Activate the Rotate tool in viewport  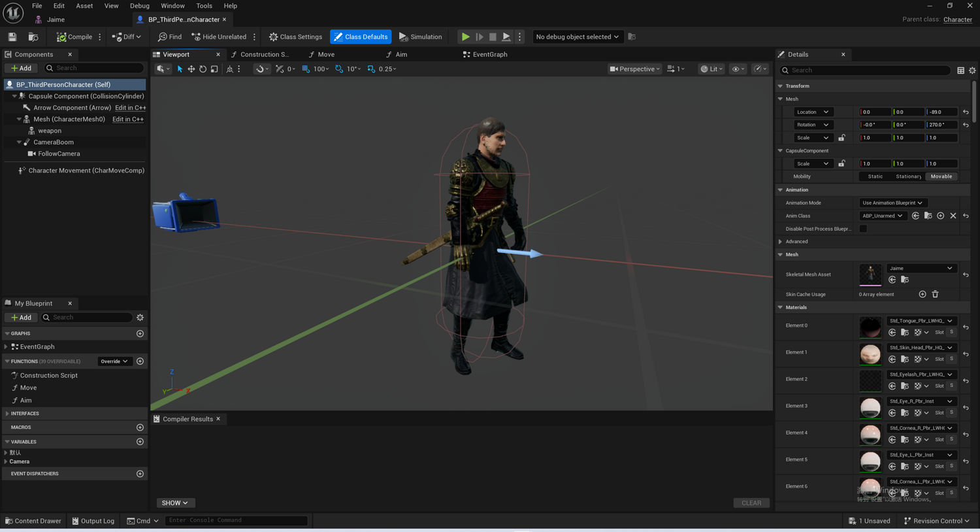tap(203, 69)
